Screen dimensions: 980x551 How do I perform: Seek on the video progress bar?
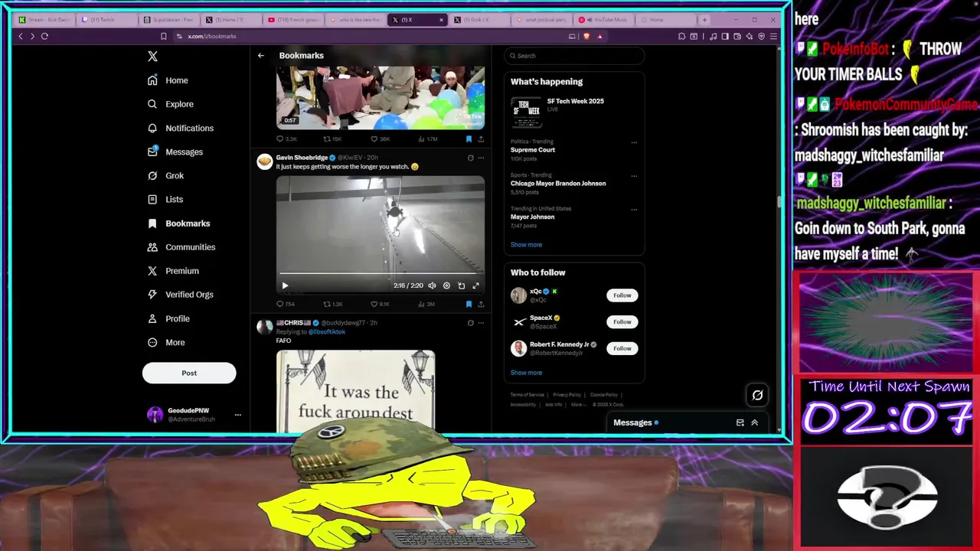(381, 273)
